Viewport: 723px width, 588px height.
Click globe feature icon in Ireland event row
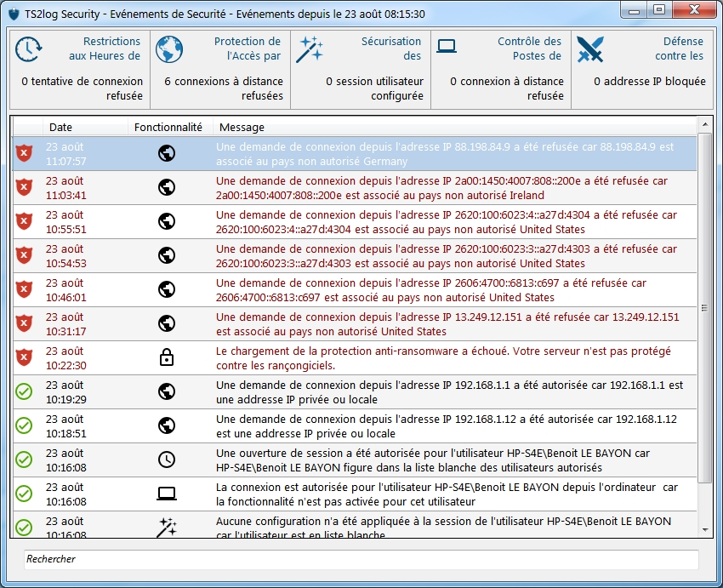(167, 187)
